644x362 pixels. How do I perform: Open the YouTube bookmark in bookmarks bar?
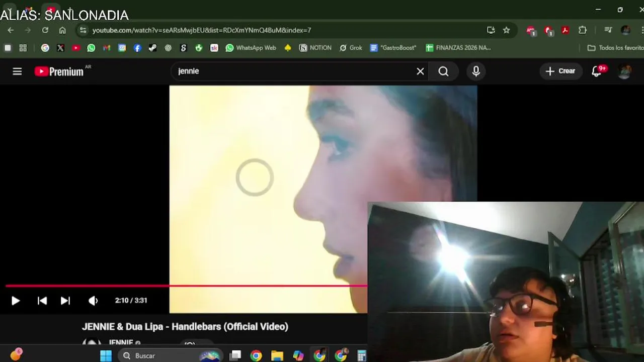(76, 48)
